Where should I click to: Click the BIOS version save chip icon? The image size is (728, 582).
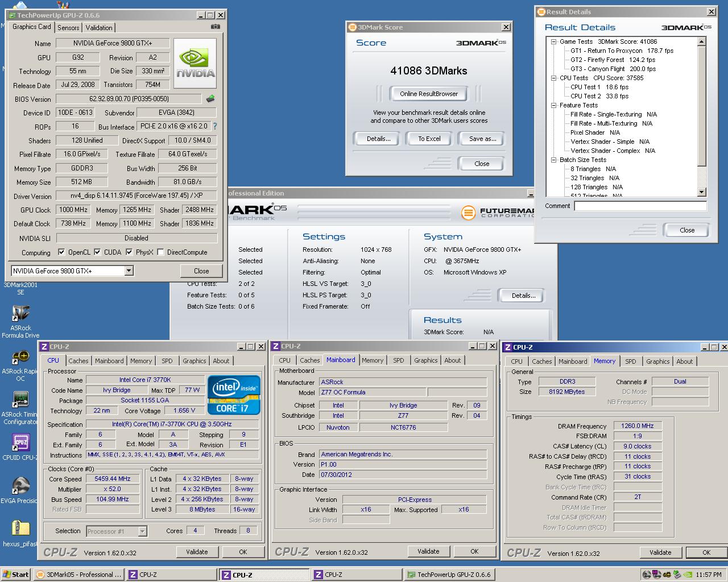[210, 99]
